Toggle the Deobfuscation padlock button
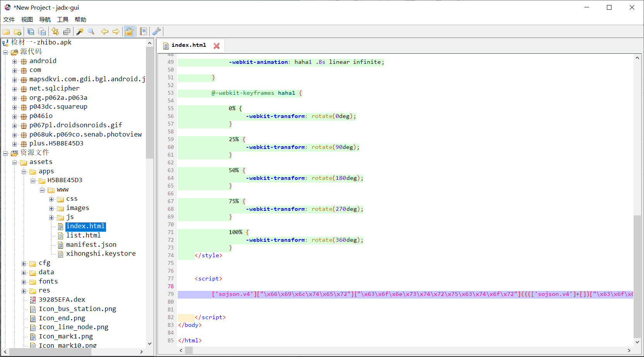 129,32
